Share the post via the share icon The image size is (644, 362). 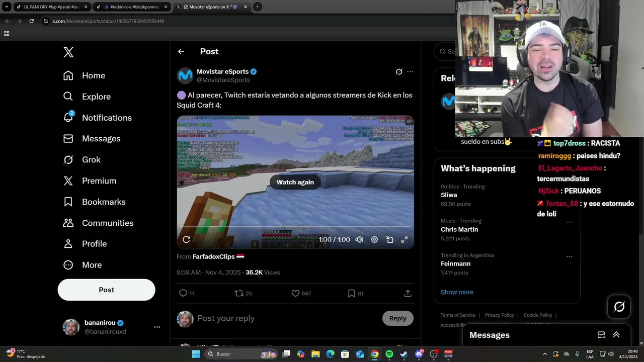click(408, 293)
